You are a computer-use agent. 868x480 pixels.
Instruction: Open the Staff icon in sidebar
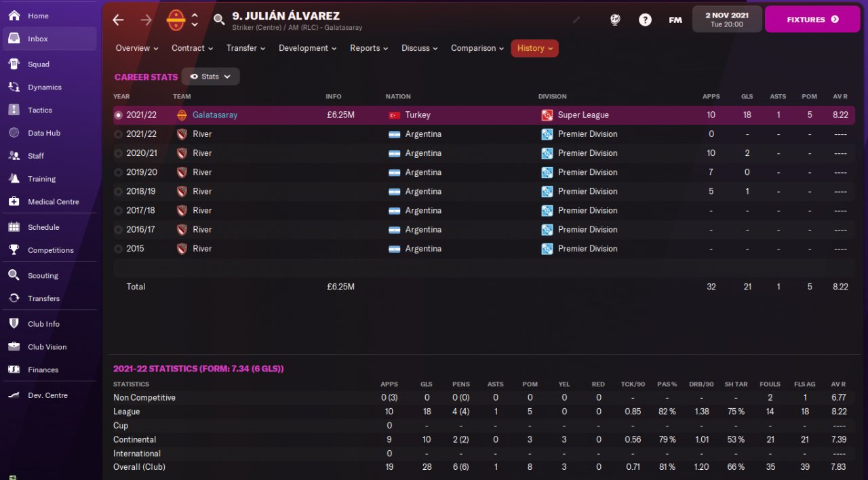click(x=14, y=156)
